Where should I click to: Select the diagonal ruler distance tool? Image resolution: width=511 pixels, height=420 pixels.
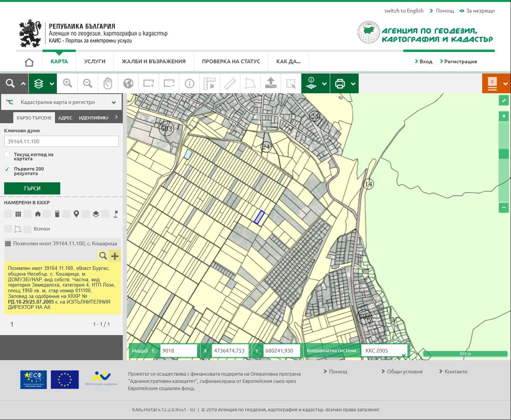click(x=230, y=83)
